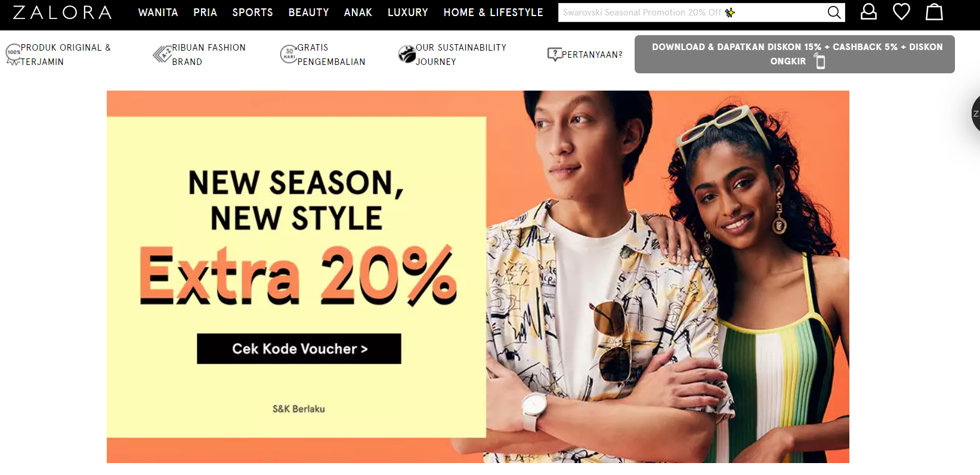Screen dimensions: 980x475
Task: Open the floating widget at right edge
Action: (975, 113)
